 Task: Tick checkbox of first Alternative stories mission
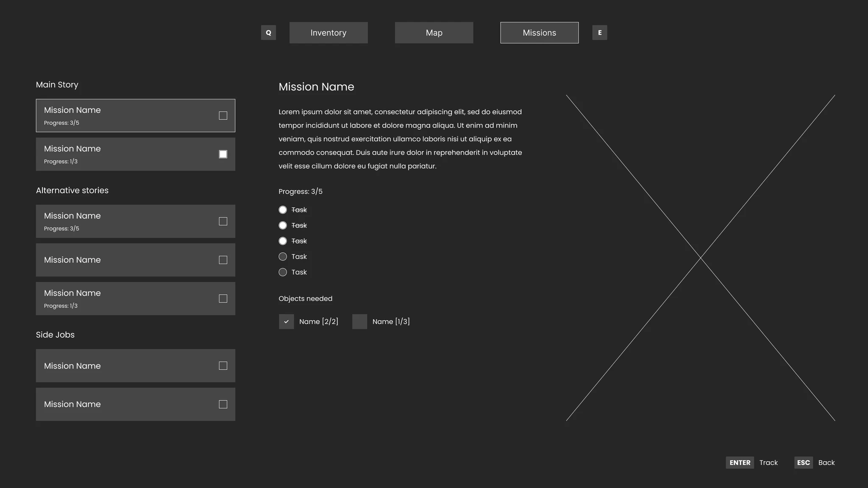tap(223, 221)
